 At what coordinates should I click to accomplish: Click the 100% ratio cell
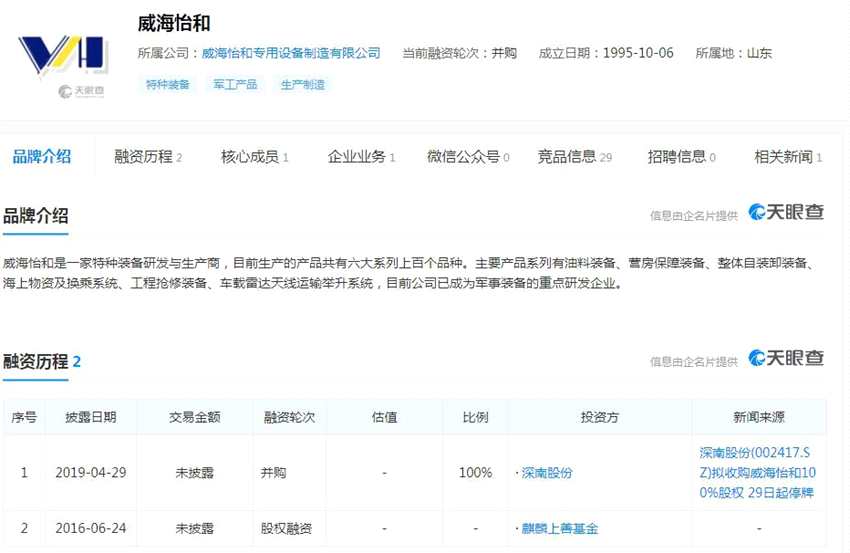(x=475, y=473)
